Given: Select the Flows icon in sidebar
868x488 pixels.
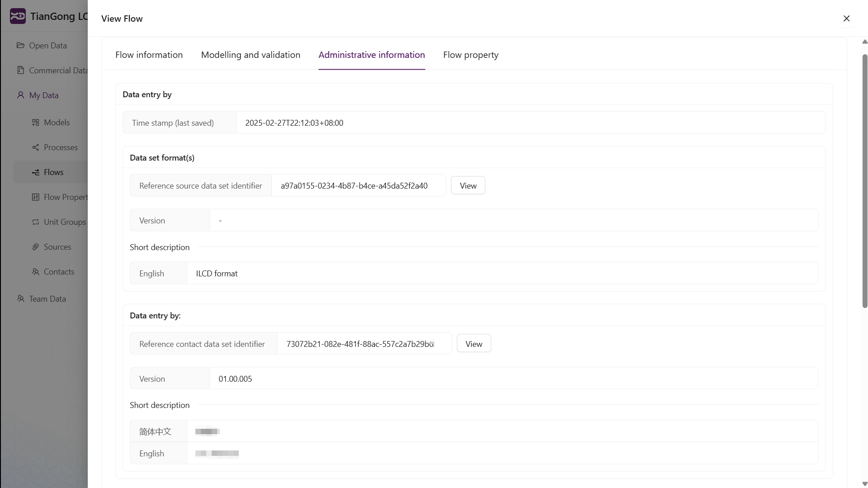Looking at the screenshot, I should pos(35,172).
